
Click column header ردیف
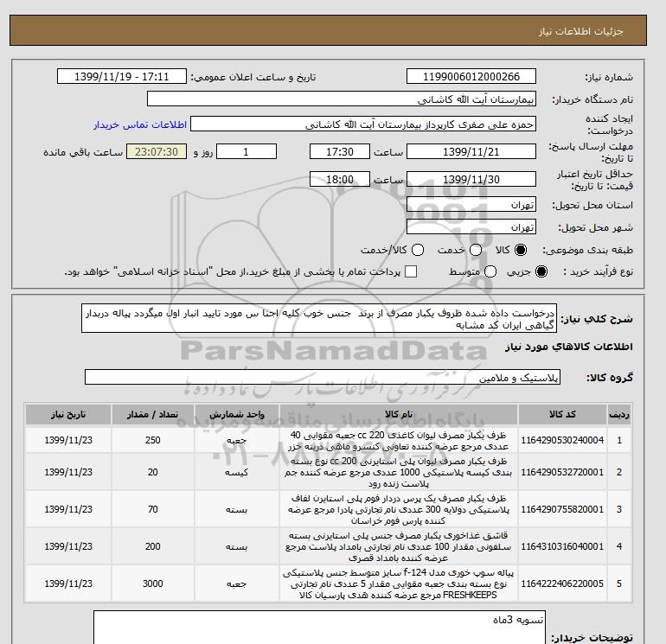[x=619, y=414]
